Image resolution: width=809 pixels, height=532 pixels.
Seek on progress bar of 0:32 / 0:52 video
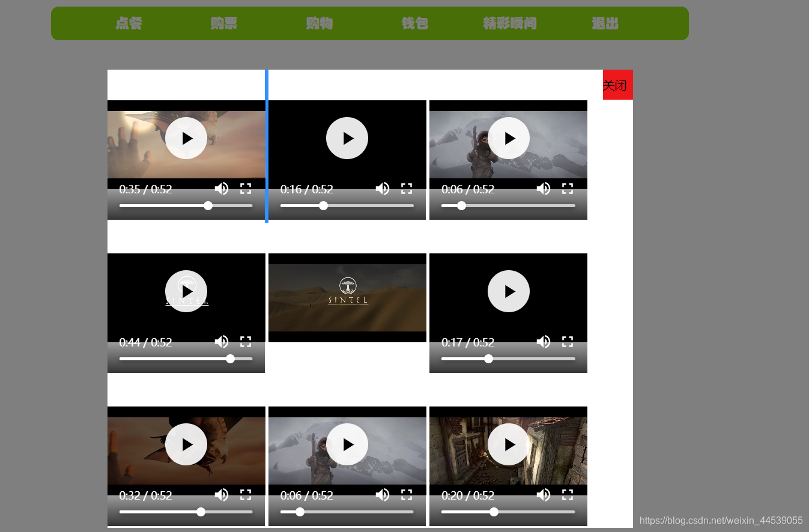coord(186,512)
